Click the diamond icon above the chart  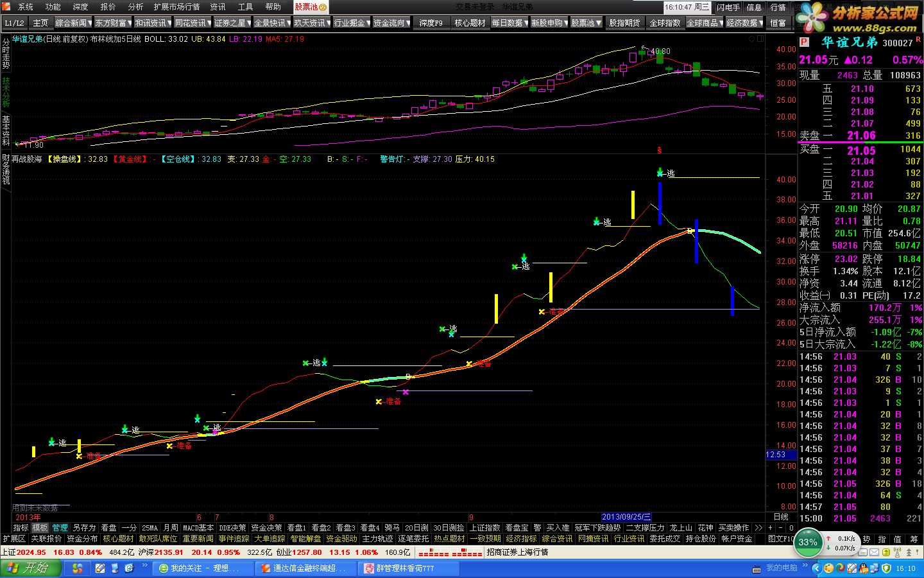tap(751, 39)
